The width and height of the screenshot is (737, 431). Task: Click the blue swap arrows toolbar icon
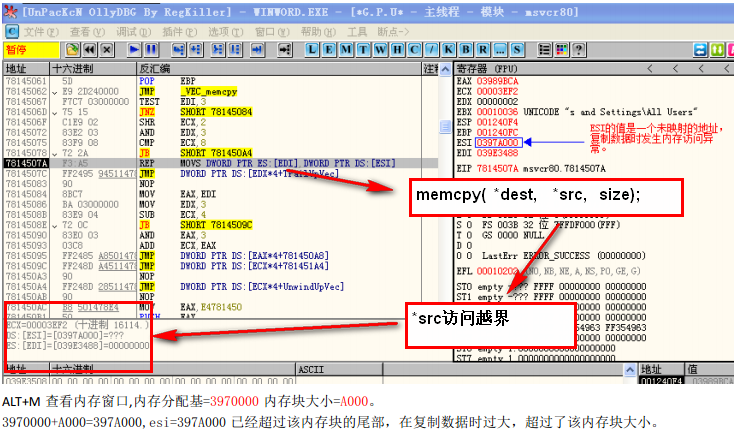[x=700, y=50]
